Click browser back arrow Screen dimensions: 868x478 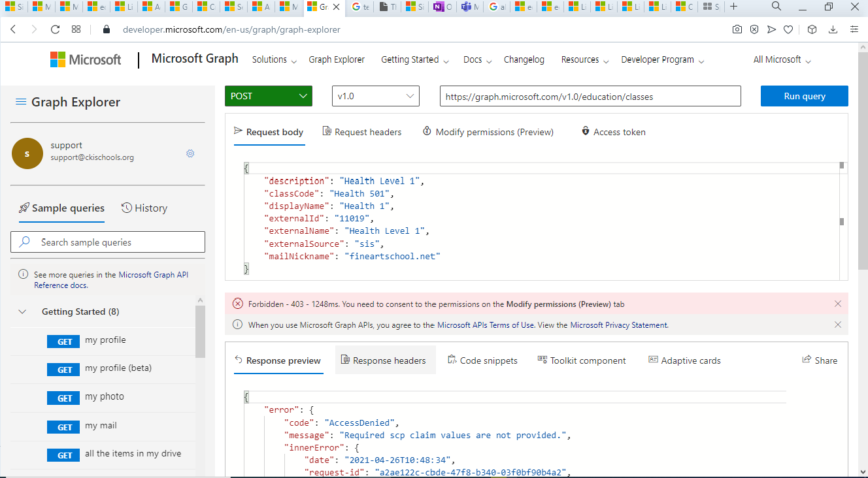tap(13, 29)
